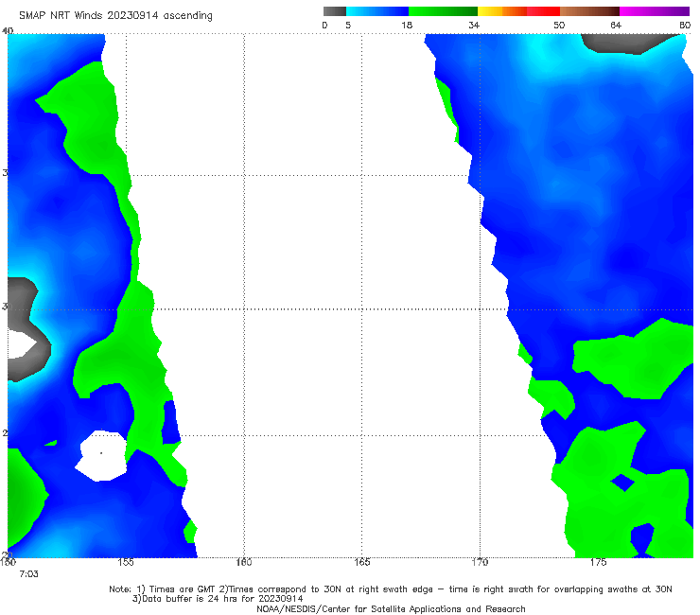Click the green 18-34 segment of the color bar

click(443, 11)
